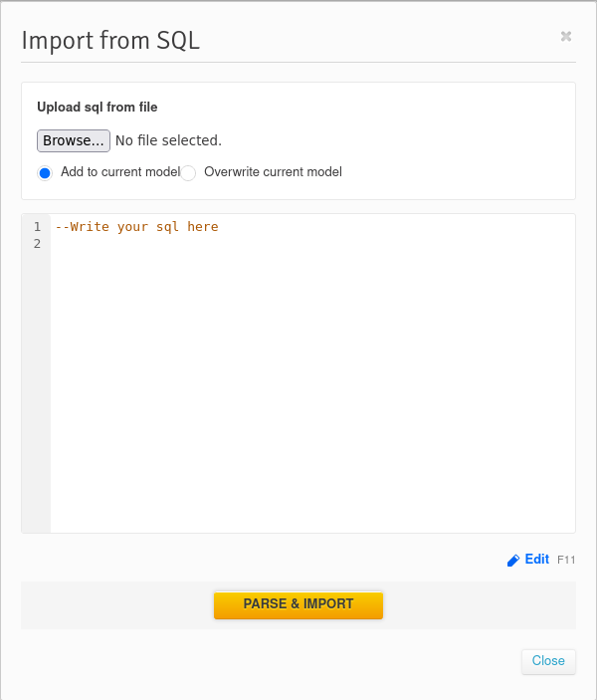Click the "Upload sql from file" heading

98,108
